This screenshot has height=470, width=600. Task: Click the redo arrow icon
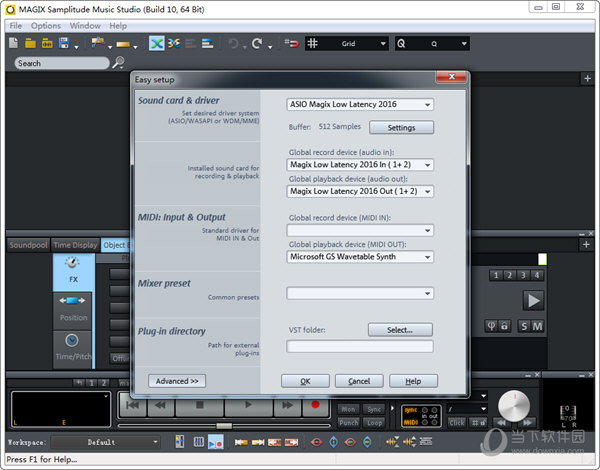pos(257,43)
